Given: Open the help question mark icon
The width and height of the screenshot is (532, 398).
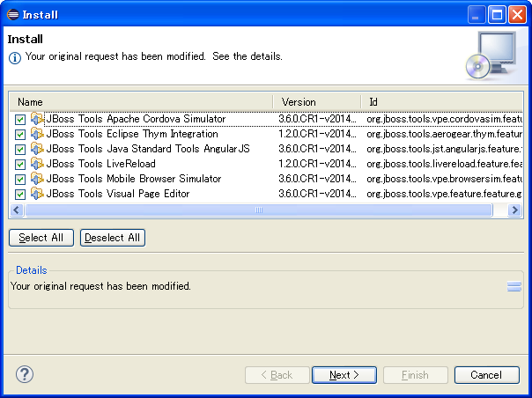Looking at the screenshot, I should tap(25, 374).
